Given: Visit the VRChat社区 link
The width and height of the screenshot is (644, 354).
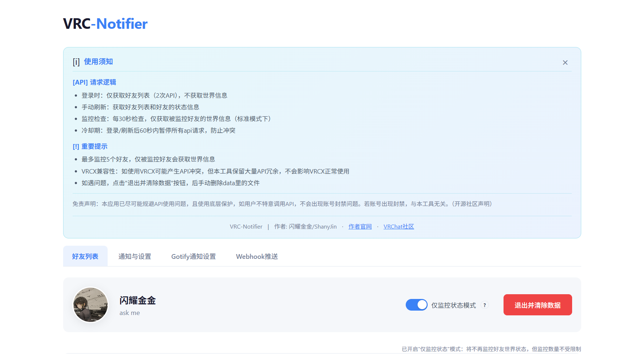Looking at the screenshot, I should 398,226.
